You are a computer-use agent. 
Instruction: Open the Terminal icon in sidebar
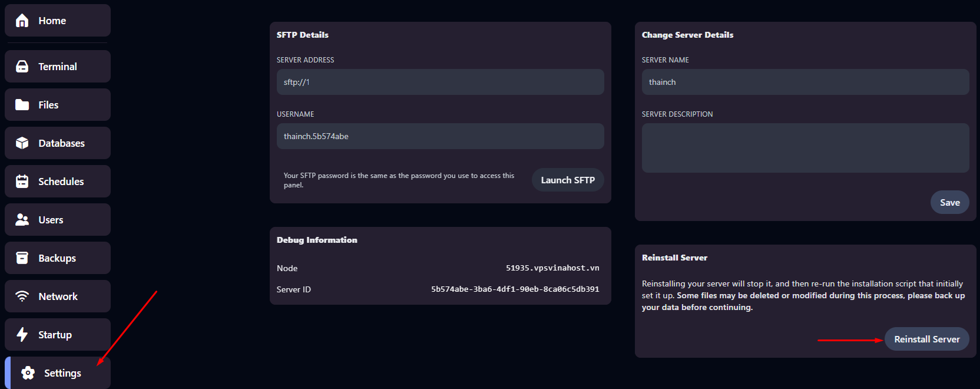[22, 67]
